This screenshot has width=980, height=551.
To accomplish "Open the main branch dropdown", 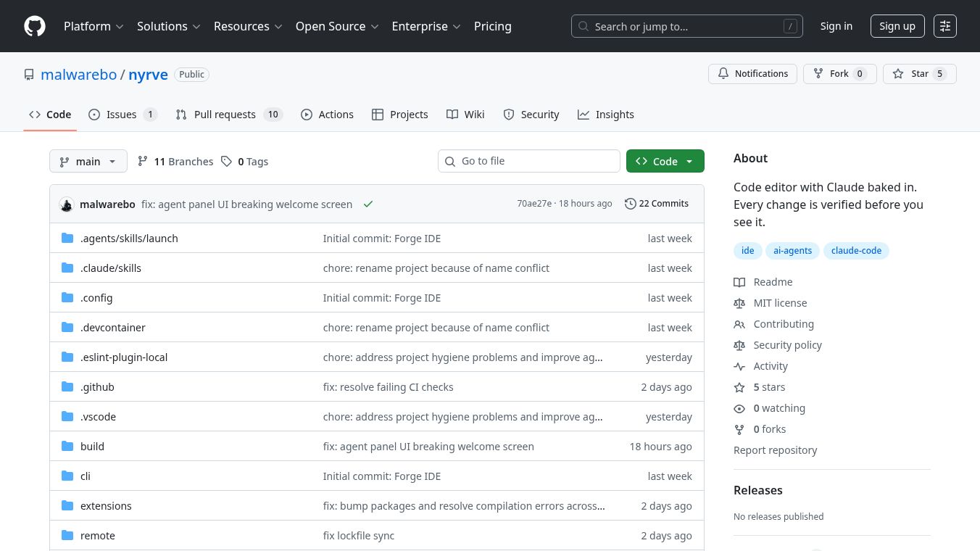I will pyautogui.click(x=88, y=162).
